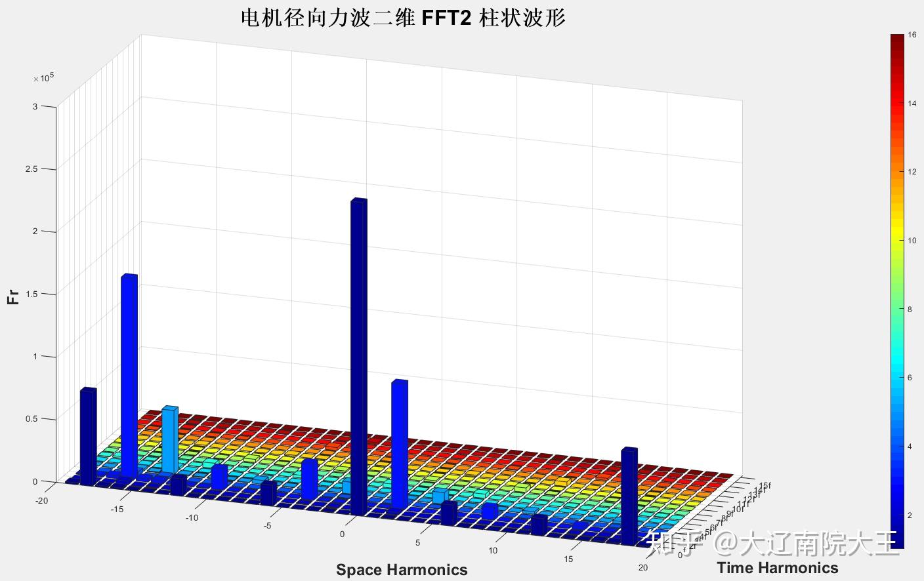Screen dimensions: 924x581
Task: Select colorbar tick label 14
Action: 912,104
